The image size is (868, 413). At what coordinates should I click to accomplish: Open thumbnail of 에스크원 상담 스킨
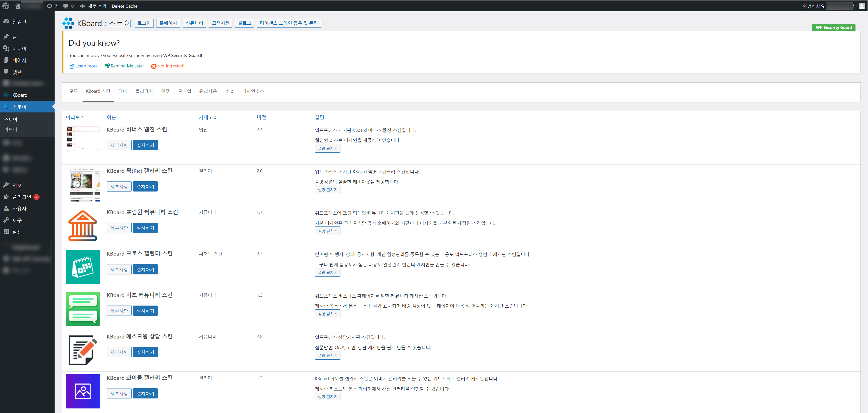pyautogui.click(x=83, y=350)
